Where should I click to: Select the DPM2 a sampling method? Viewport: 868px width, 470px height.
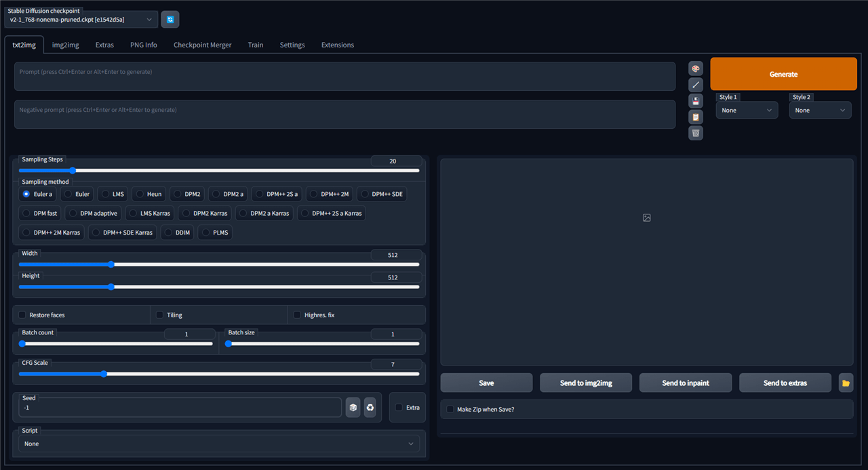point(228,194)
